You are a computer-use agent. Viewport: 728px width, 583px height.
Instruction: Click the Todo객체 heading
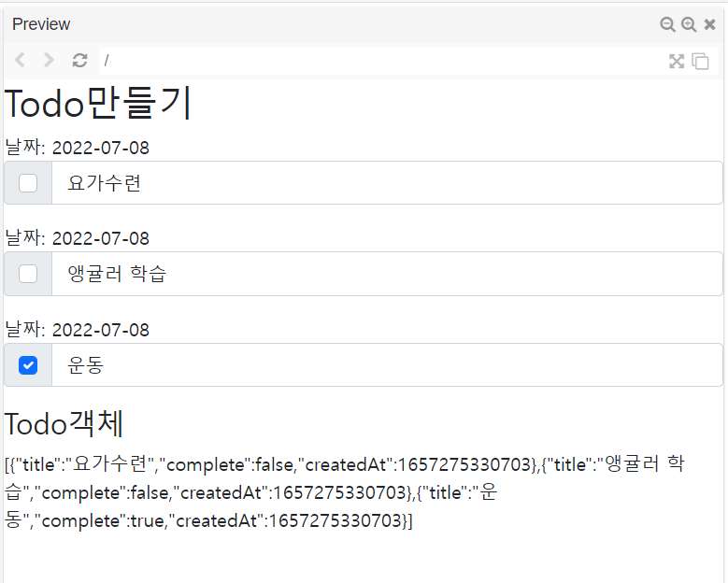[64, 423]
